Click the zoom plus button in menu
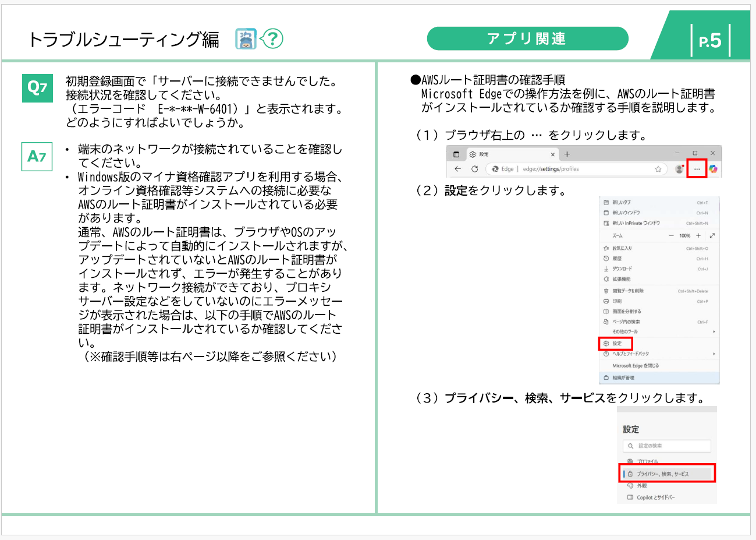The height and width of the screenshot is (540, 756). (698, 236)
